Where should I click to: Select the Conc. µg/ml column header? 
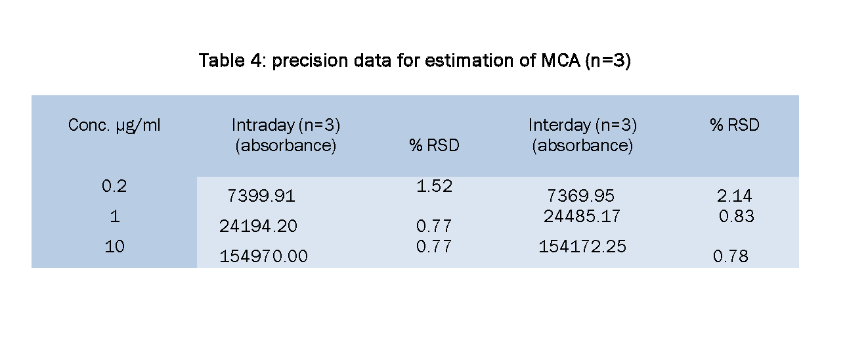[x=114, y=125]
